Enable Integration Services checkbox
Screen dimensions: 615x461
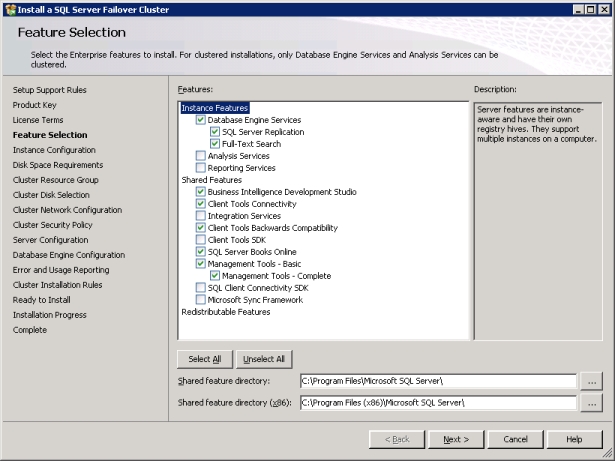click(x=202, y=216)
